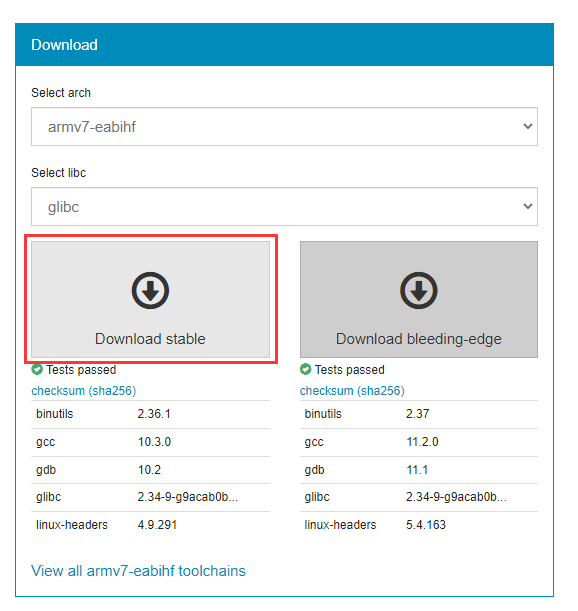The image size is (578, 611).
Task: Click the Download bleeding-edge arrow icon
Action: [419, 290]
